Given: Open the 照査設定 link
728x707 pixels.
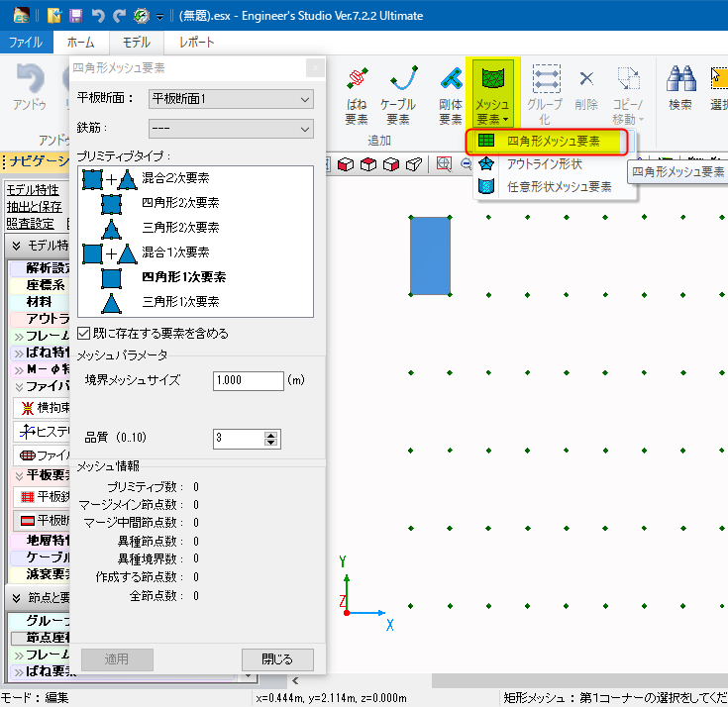Looking at the screenshot, I should (x=30, y=223).
